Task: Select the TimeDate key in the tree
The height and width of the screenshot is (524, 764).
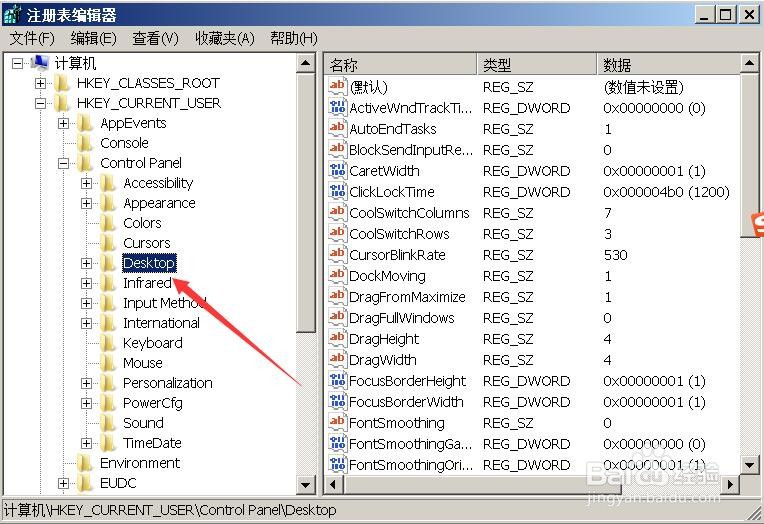Action: (x=152, y=443)
